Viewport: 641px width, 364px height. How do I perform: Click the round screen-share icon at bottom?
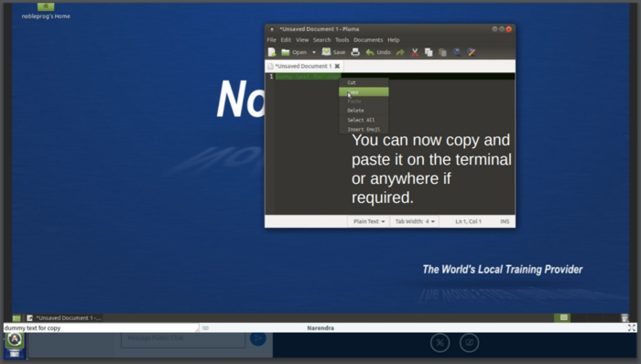click(469, 343)
